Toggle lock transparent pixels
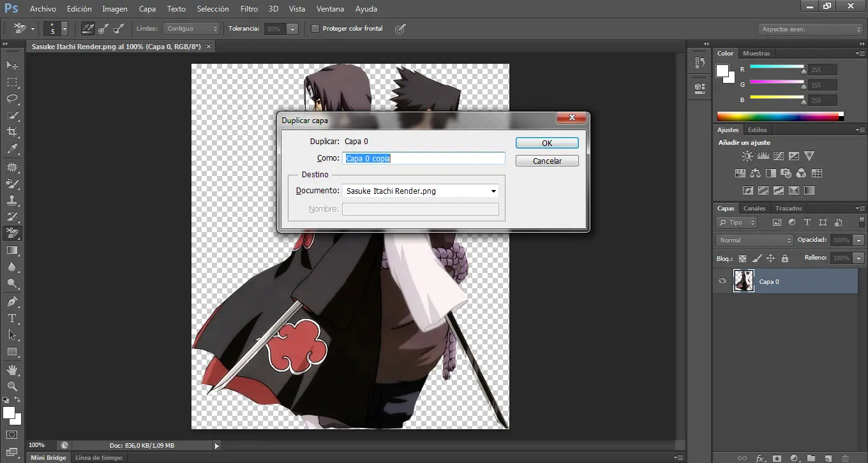The width and height of the screenshot is (868, 463). 742,258
